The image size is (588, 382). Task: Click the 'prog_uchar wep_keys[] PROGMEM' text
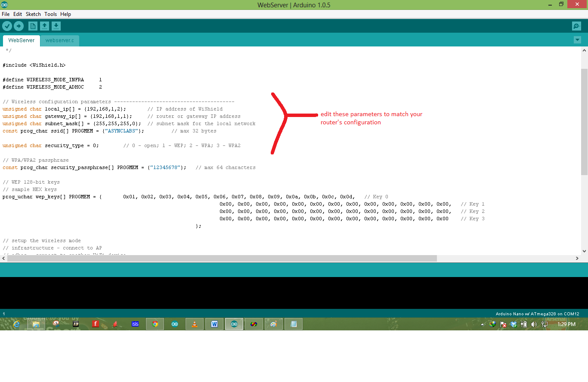click(46, 197)
